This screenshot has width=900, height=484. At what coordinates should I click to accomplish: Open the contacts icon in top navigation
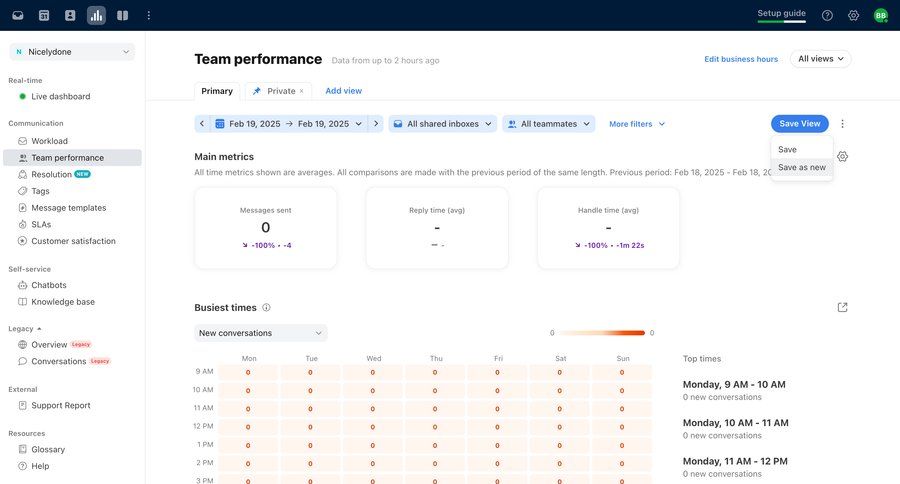pos(70,15)
